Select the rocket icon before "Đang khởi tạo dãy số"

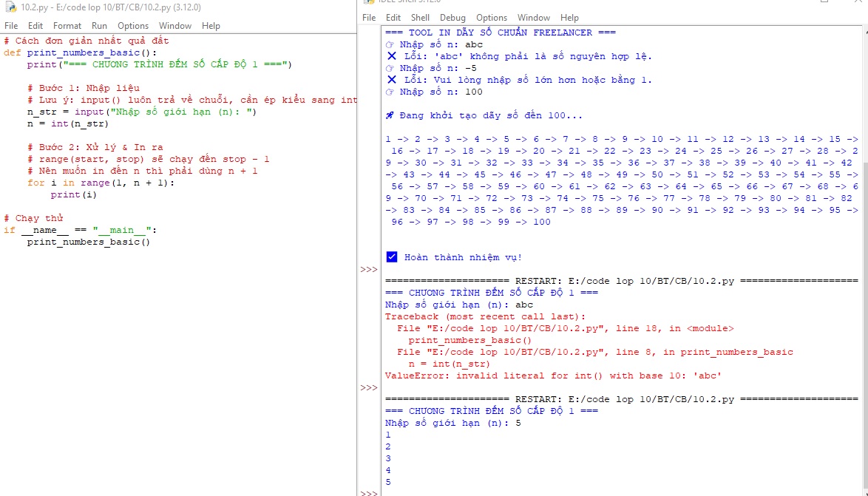[x=388, y=115]
